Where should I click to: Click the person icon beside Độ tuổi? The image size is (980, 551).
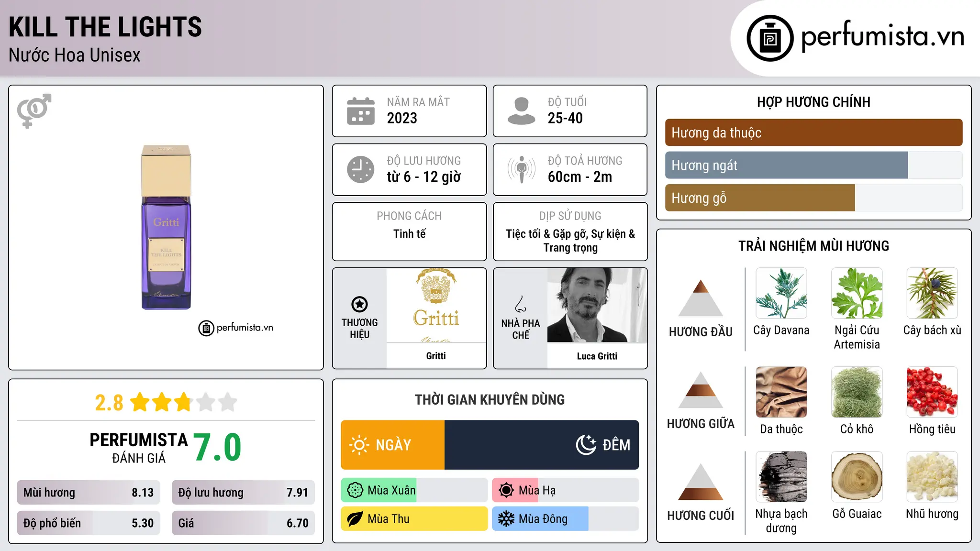[522, 111]
